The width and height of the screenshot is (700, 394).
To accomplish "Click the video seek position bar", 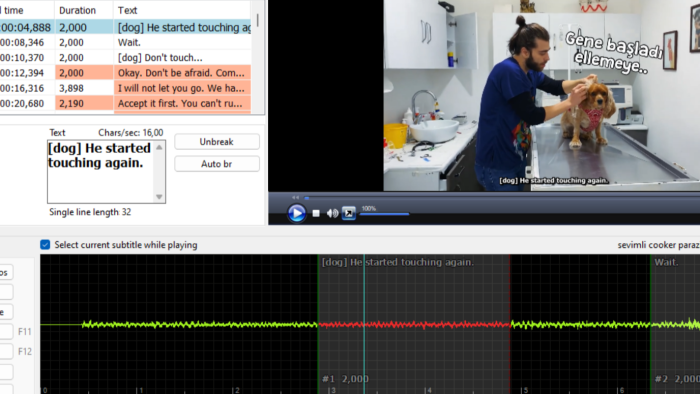I will [x=502, y=197].
